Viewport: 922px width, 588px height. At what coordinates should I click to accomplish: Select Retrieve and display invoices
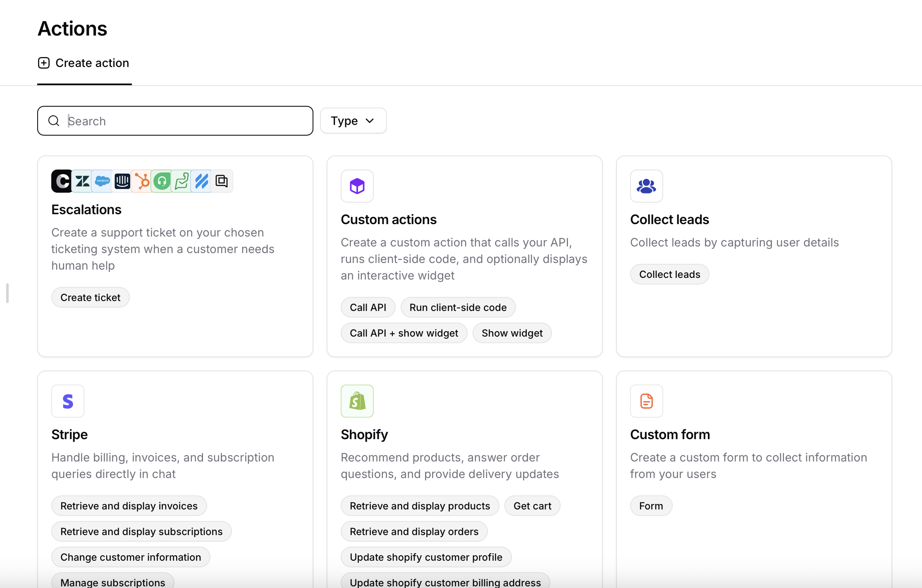tap(129, 506)
